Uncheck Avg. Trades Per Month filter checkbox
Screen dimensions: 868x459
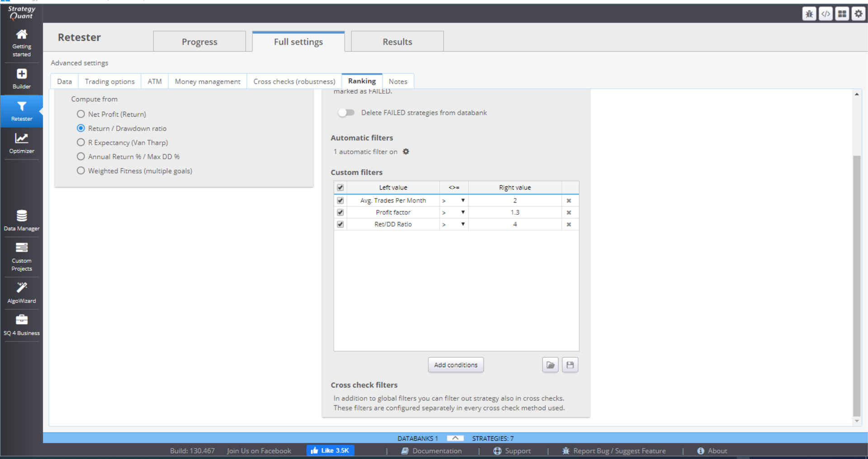click(x=340, y=200)
